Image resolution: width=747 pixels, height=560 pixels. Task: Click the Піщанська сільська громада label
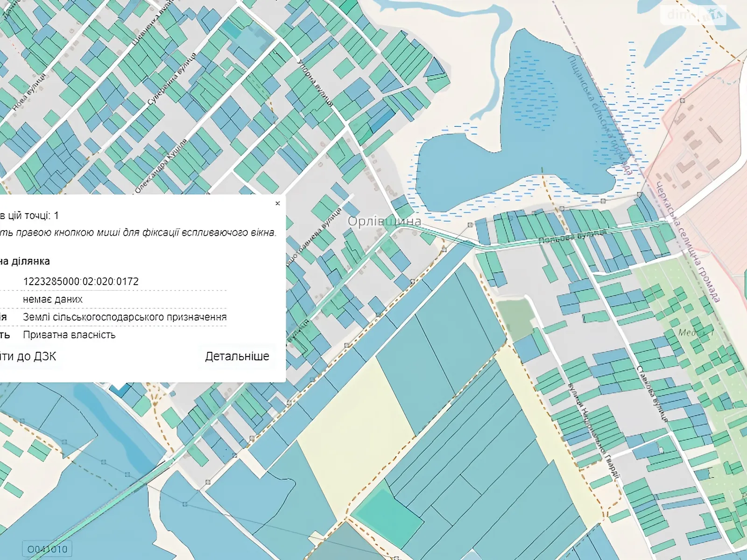600,115
